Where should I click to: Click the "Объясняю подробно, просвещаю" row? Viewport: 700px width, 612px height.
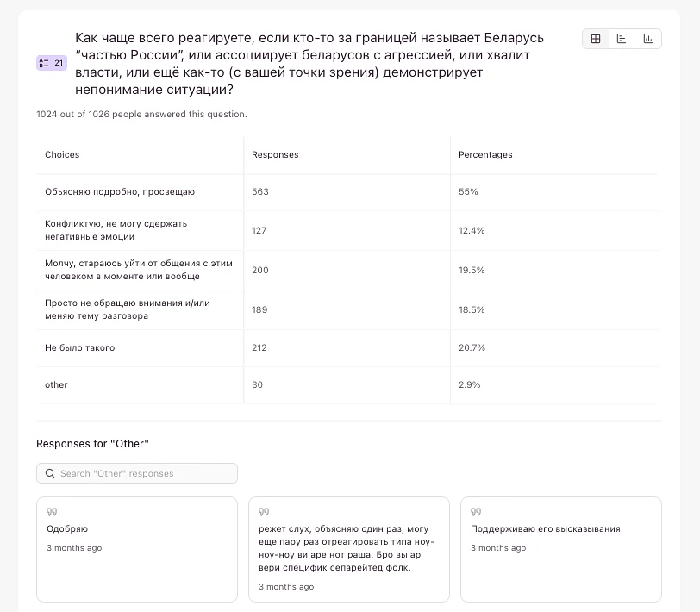coord(120,192)
